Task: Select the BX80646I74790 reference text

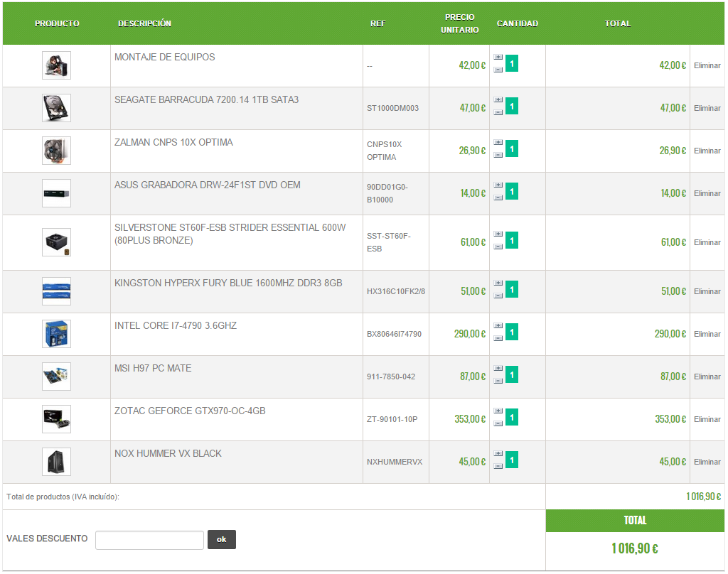Action: click(394, 334)
